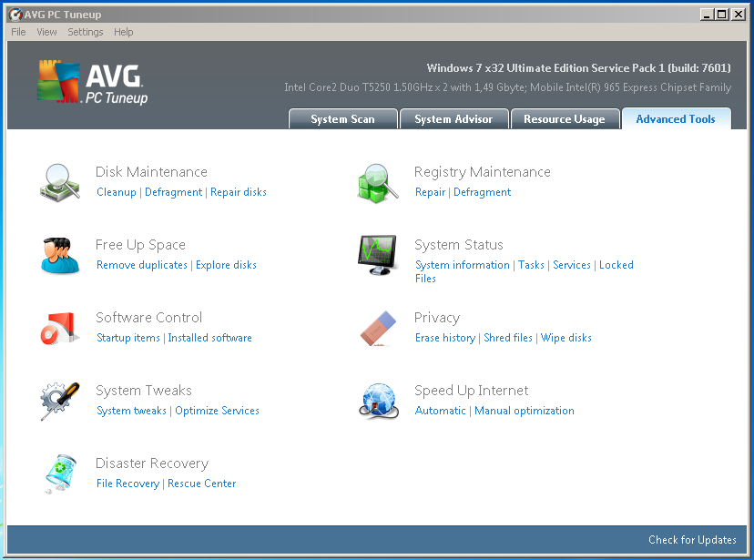754x560 pixels.
Task: Click the System Tweaks gear icon
Action: [59, 401]
